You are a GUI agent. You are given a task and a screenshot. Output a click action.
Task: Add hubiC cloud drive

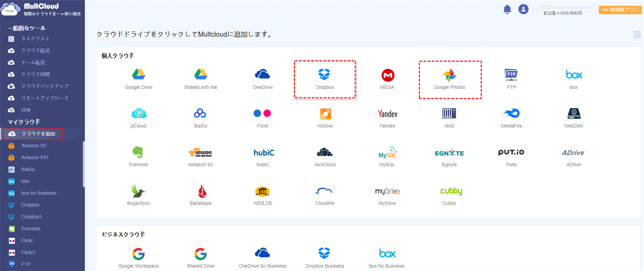click(x=263, y=157)
